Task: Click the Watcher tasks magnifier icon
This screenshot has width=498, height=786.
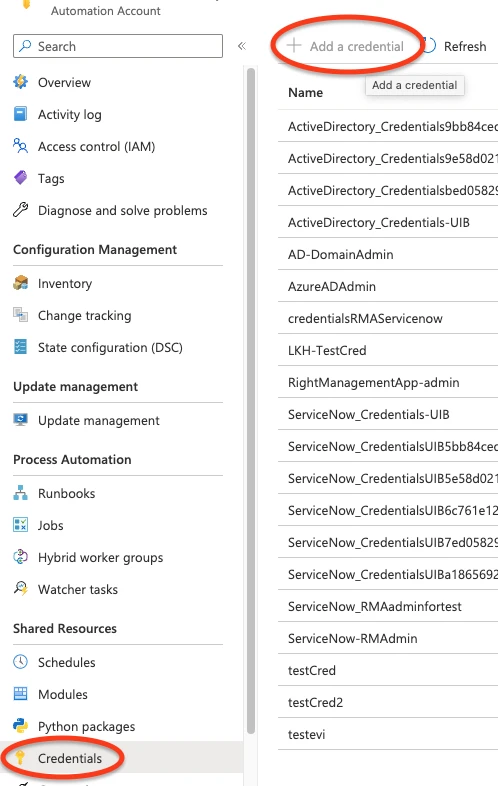Action: point(21,588)
